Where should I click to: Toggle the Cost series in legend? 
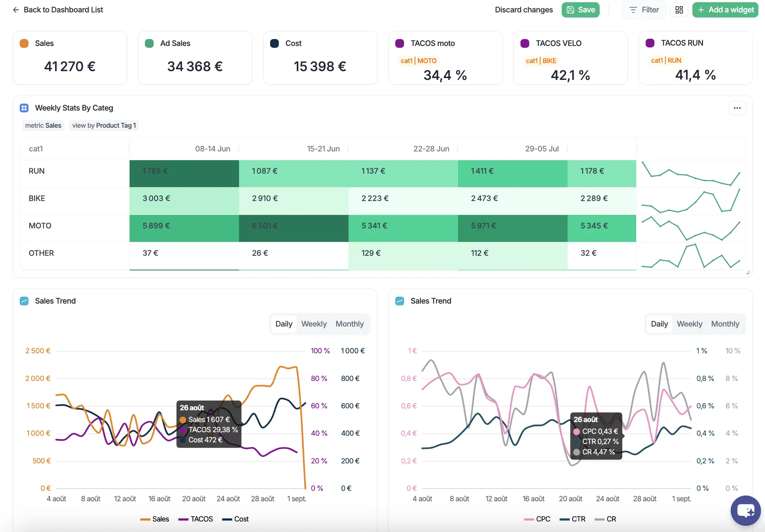click(x=235, y=519)
